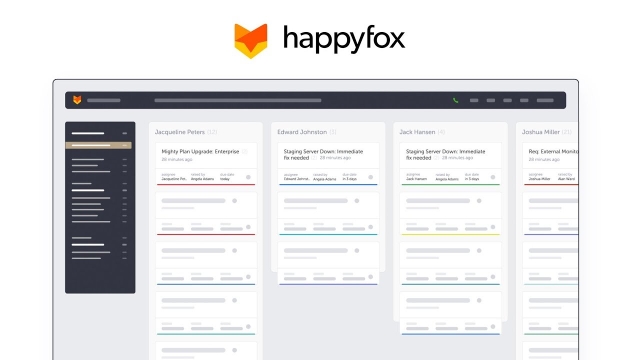The image size is (640, 360).
Task: Select the highlighted tan sidebar item
Action: point(99,145)
